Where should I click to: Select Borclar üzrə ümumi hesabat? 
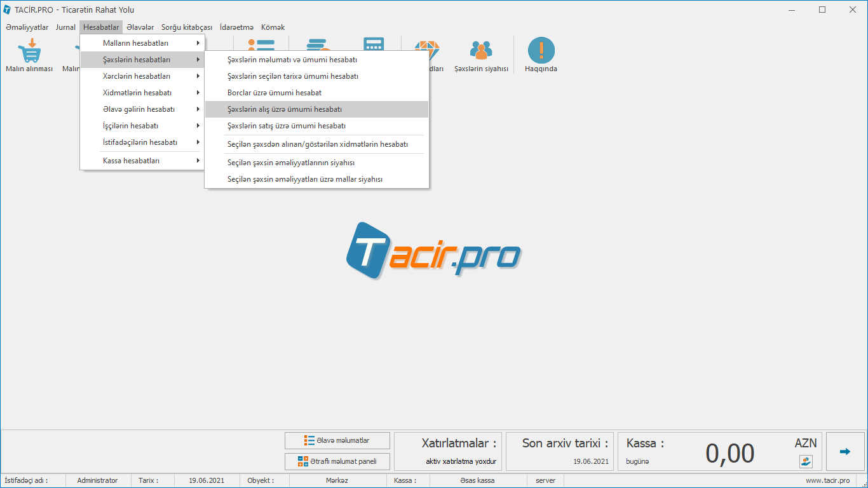pyautogui.click(x=275, y=93)
